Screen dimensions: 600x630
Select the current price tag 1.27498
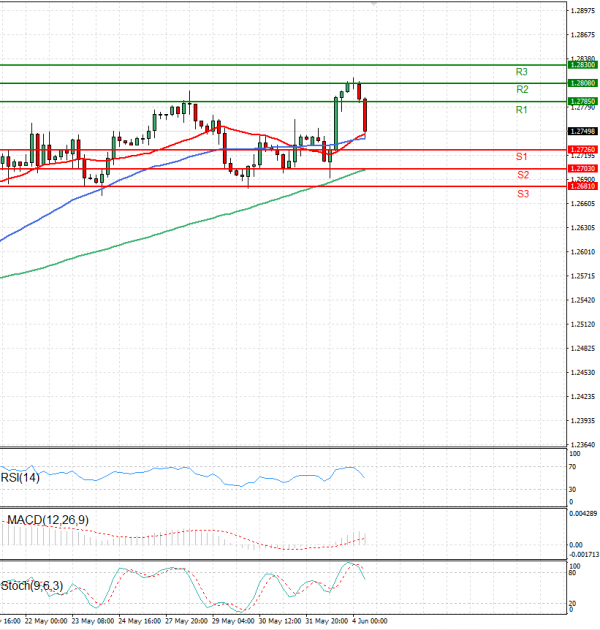click(x=583, y=131)
